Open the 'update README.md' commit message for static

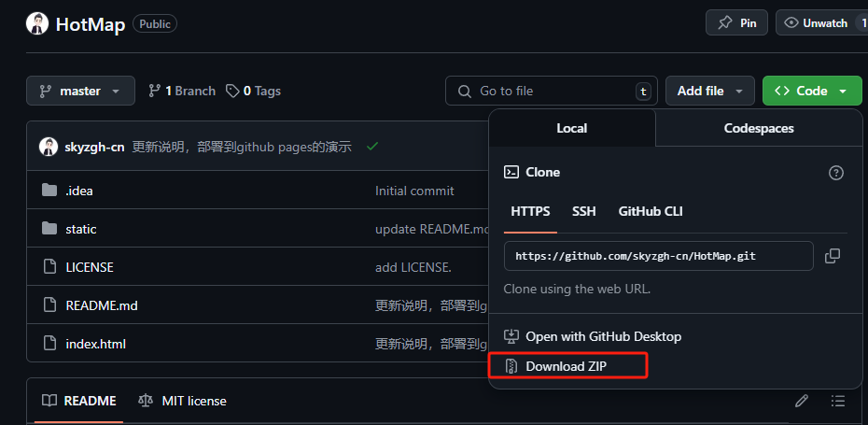(432, 229)
